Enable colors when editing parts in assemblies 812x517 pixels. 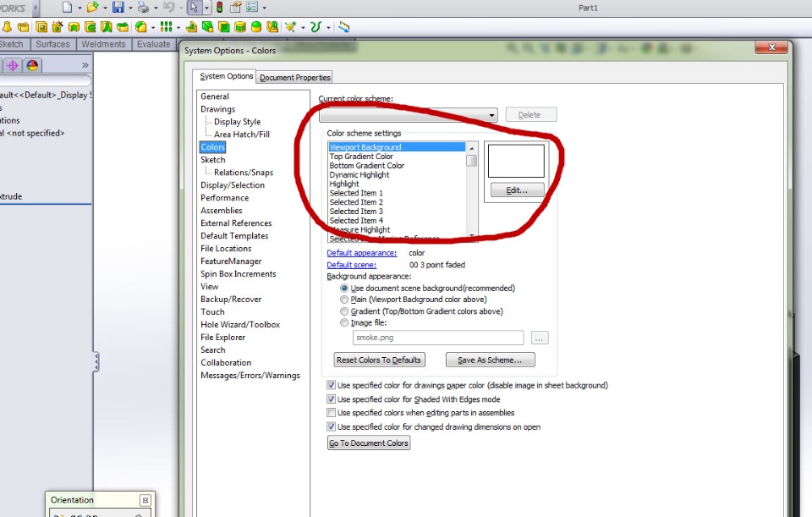point(331,412)
